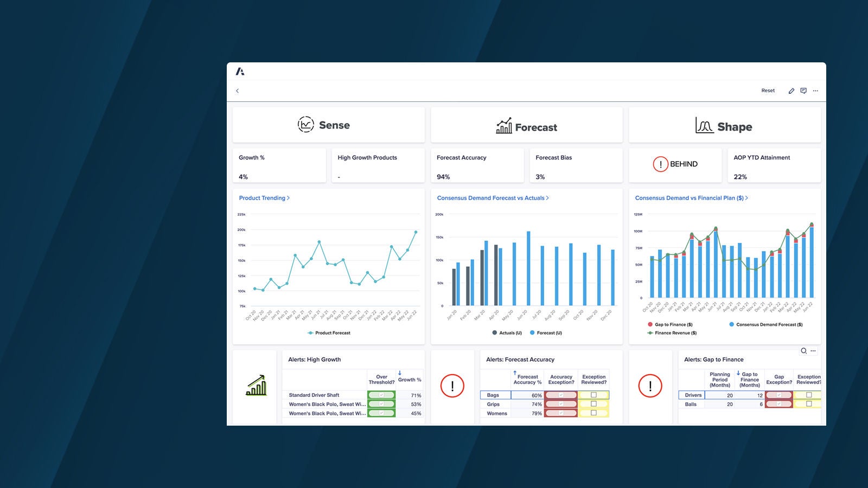The width and height of the screenshot is (868, 488).
Task: Click the Forecast bar-chart icon
Action: pyautogui.click(x=503, y=126)
